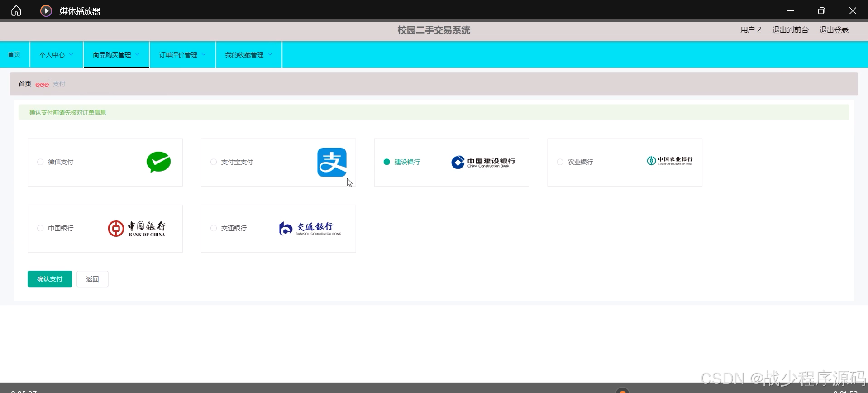
Task: Click the Bank of Communications logo
Action: (310, 229)
